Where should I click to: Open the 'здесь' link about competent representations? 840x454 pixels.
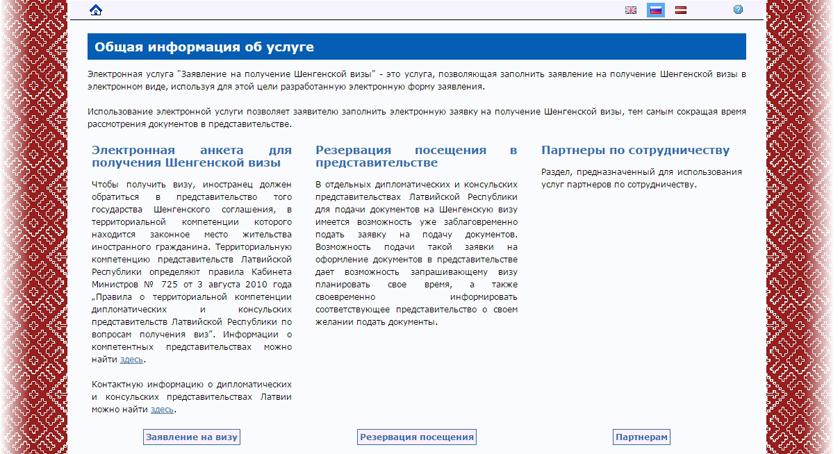pyautogui.click(x=132, y=359)
